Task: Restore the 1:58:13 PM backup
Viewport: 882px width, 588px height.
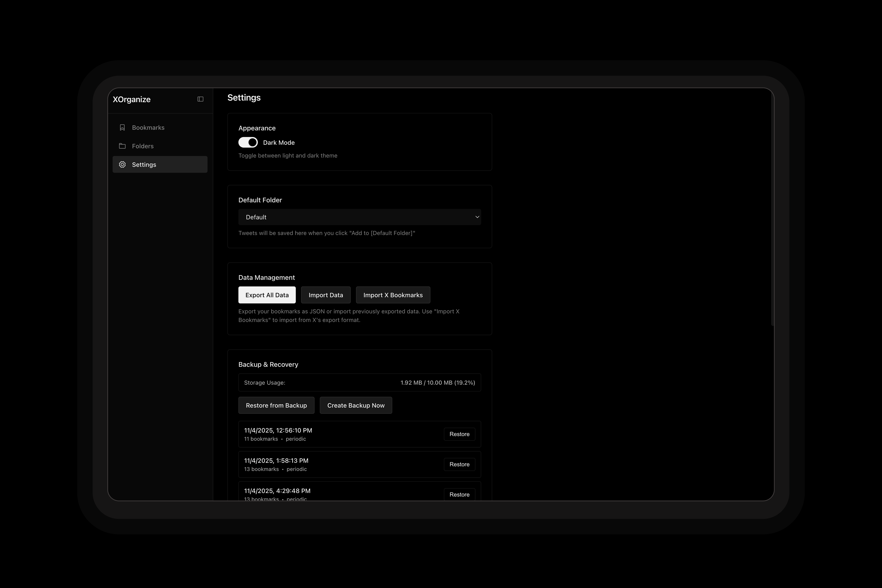Action: (459, 464)
